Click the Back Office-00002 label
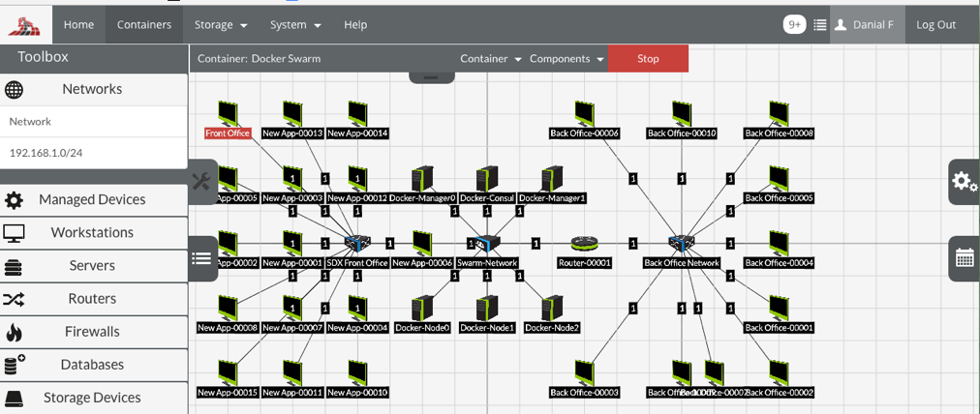Screen dimensions: 980x414 pyautogui.click(x=779, y=393)
